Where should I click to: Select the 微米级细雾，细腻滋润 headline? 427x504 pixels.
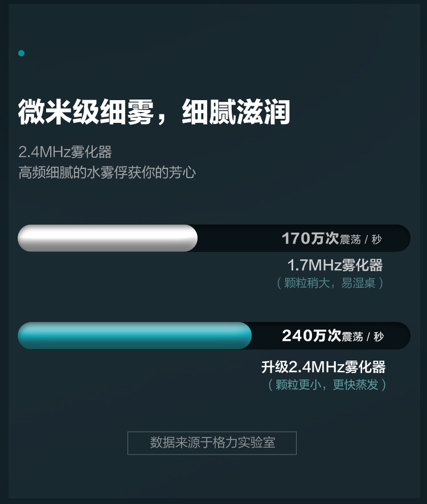[x=154, y=112]
